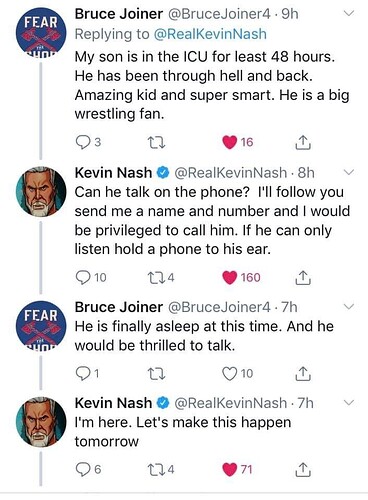Share the 'Let's make this happen' tweet
This screenshot has width=368, height=500.
[303, 469]
